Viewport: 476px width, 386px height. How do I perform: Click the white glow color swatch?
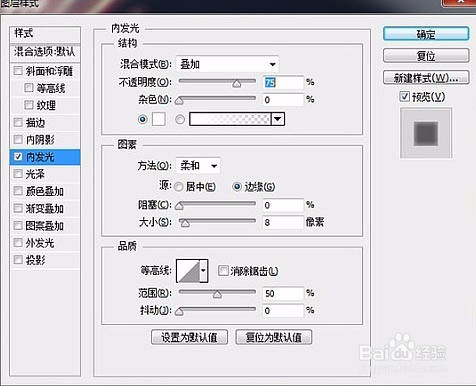point(159,119)
